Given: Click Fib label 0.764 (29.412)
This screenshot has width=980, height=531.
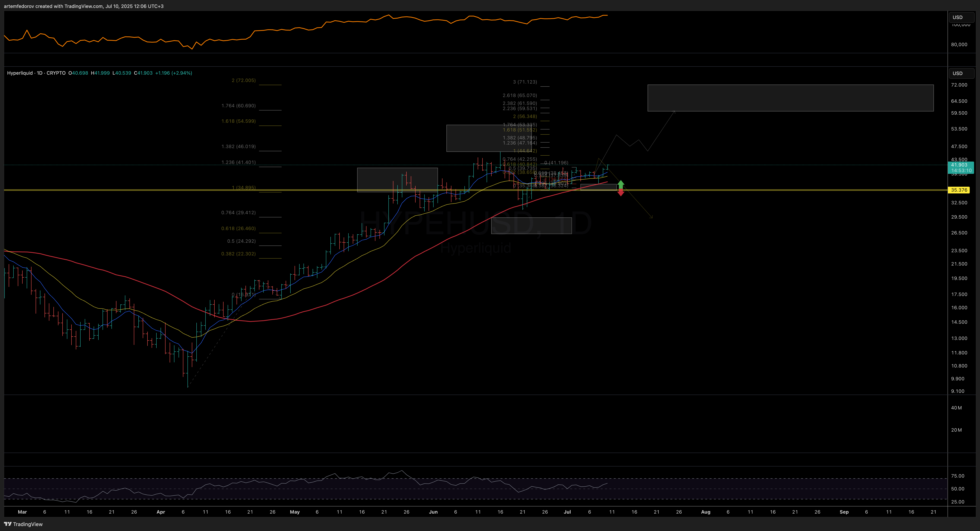Looking at the screenshot, I should coord(239,213).
